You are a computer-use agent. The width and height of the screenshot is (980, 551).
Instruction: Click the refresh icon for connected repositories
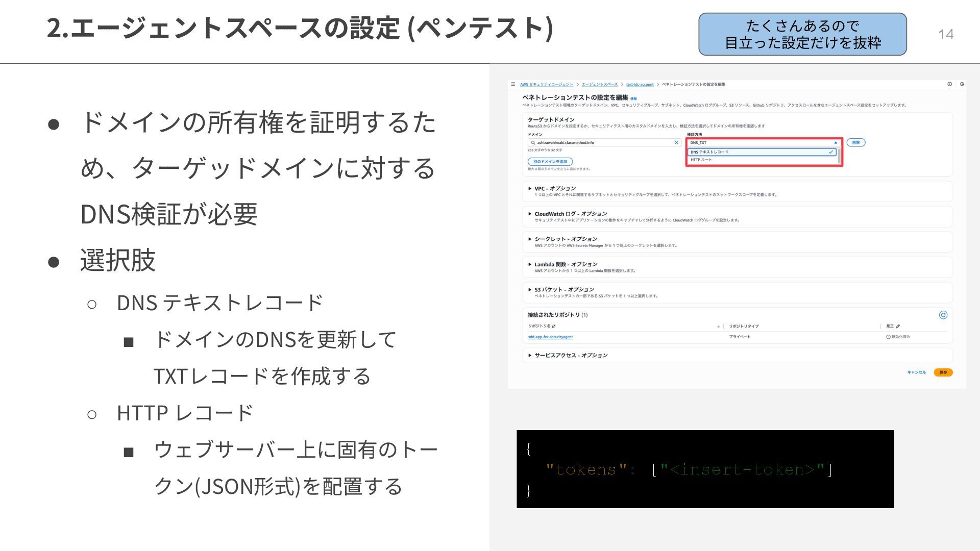pos(943,315)
